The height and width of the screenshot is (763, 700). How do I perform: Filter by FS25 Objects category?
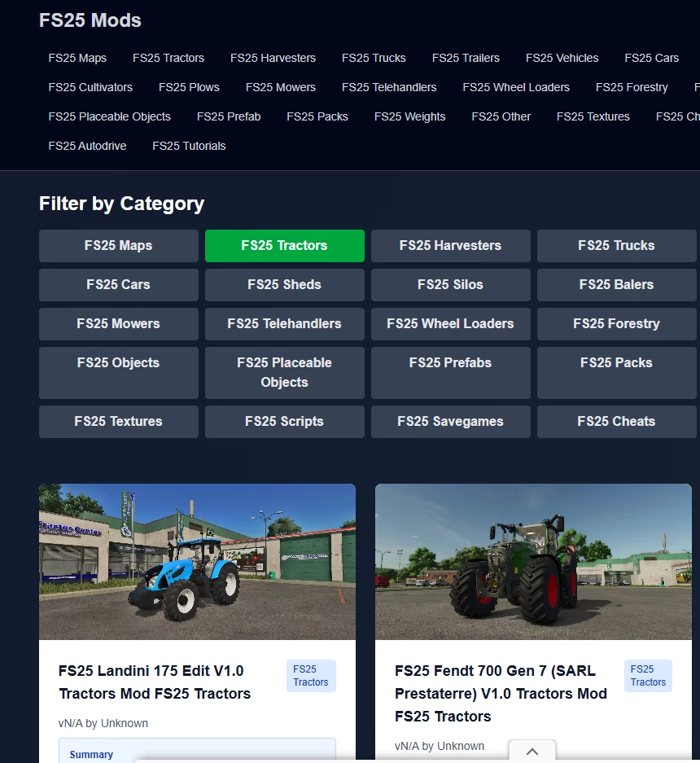pyautogui.click(x=119, y=373)
